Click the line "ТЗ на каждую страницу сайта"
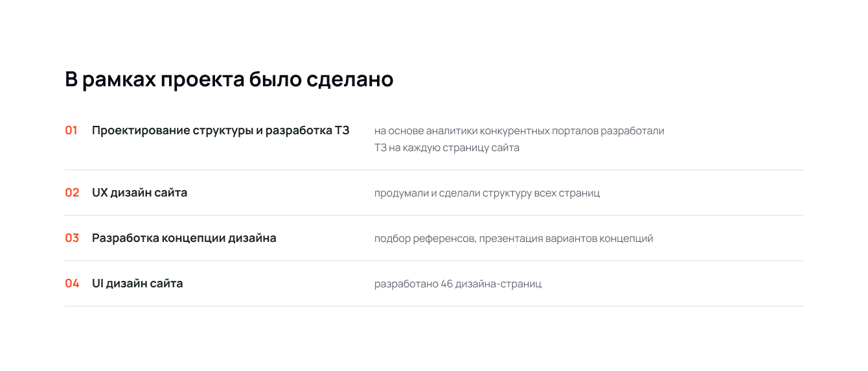This screenshot has width=868, height=371. [x=446, y=148]
